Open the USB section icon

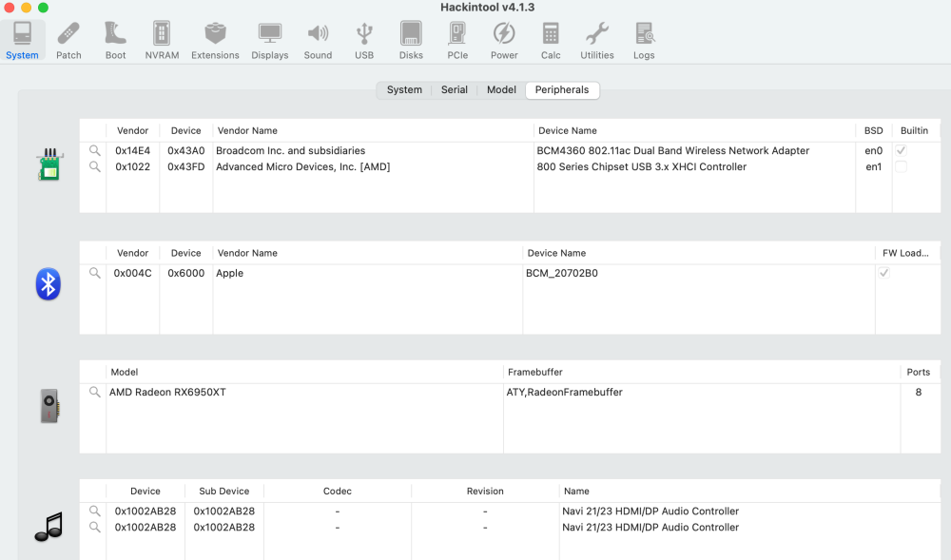pos(364,41)
